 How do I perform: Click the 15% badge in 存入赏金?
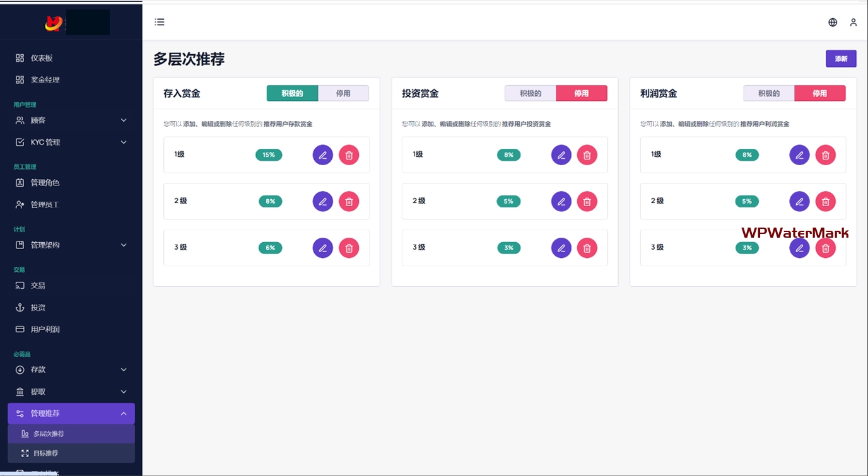pyautogui.click(x=269, y=155)
